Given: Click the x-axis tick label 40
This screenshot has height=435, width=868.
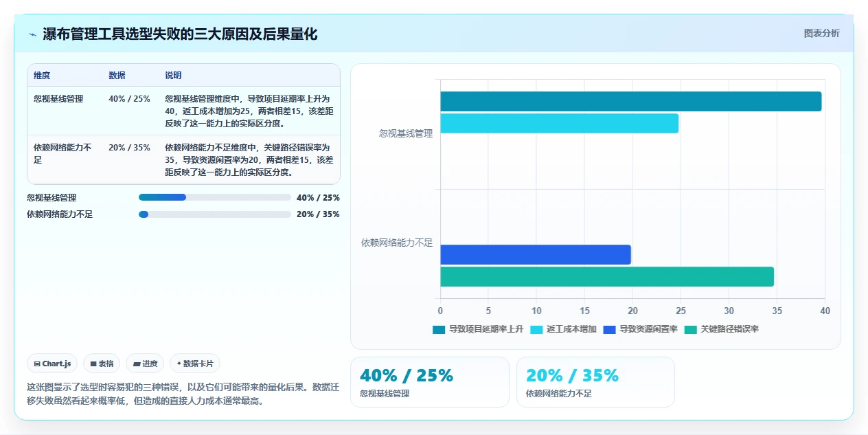Looking at the screenshot, I should tap(825, 311).
